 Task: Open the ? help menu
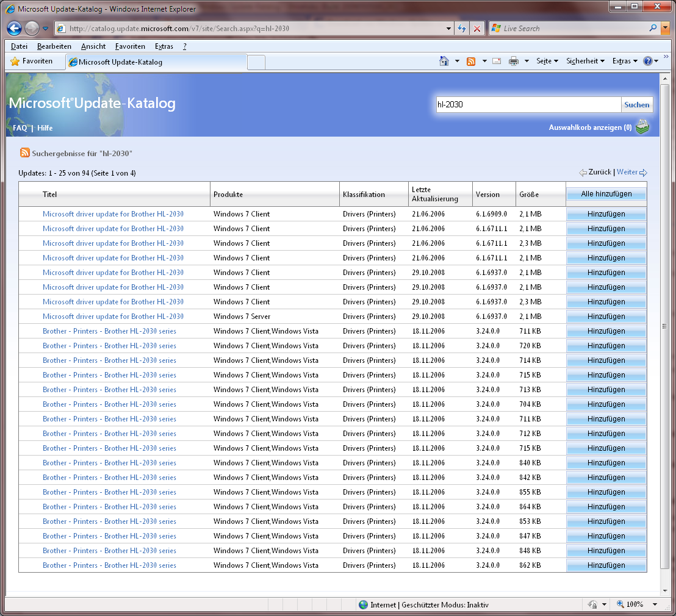pyautogui.click(x=184, y=46)
